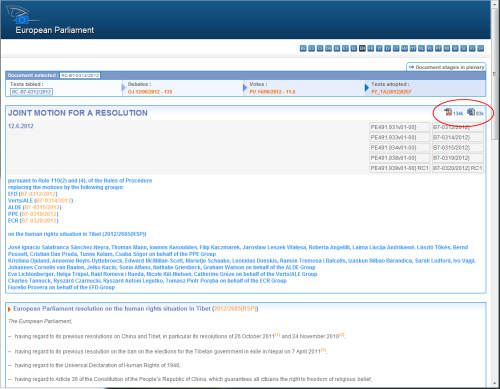Select the B7-0314/2012 cell in reference table
Viewport: 500px width, 389px height.
click(458, 137)
